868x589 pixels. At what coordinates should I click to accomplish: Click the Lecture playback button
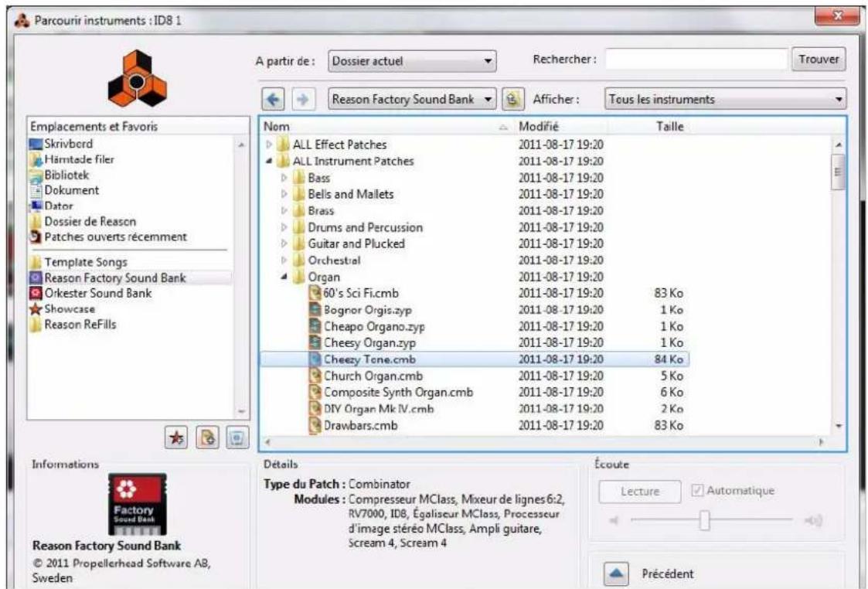click(x=640, y=492)
